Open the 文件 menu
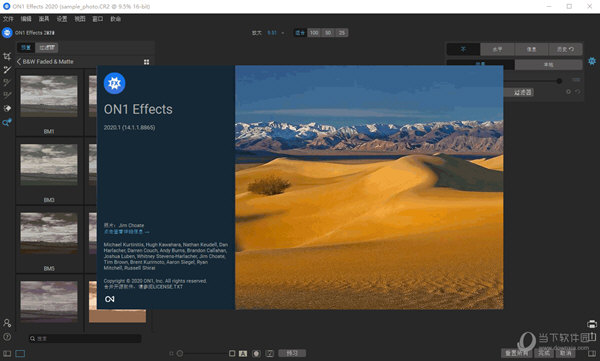The width and height of the screenshot is (600, 361). tap(8, 19)
